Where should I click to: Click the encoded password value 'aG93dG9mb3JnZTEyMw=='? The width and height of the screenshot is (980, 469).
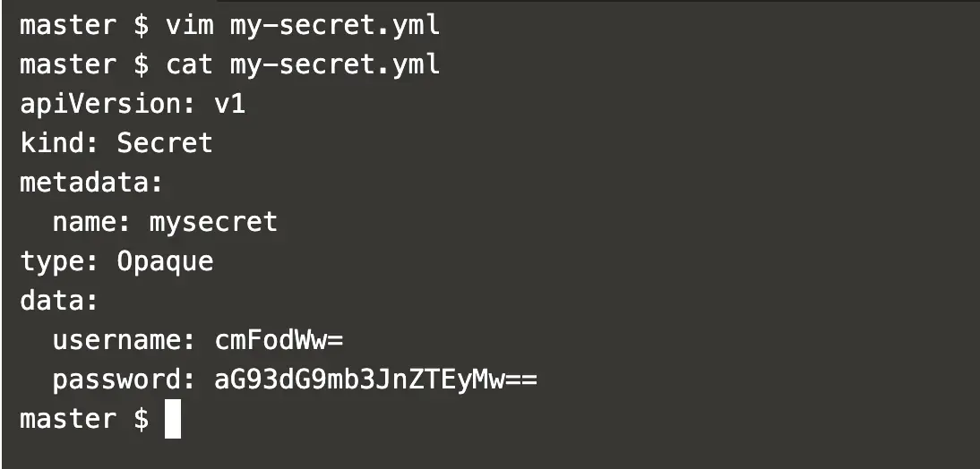pyautogui.click(x=376, y=380)
